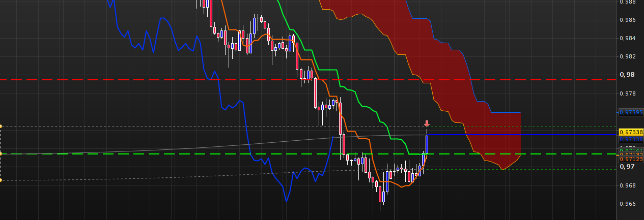This screenshot has width=644, height=220.
Task: Click the 0,966 price axis label
Action: coord(628,204)
